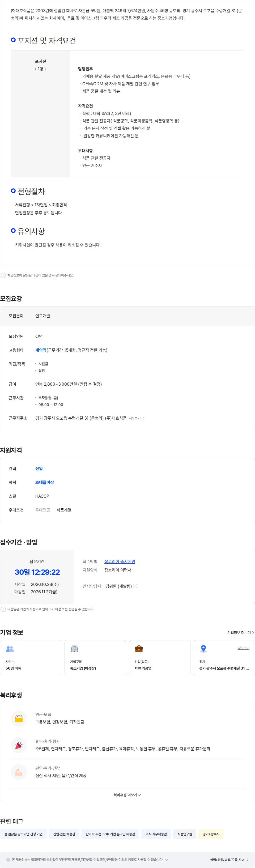
Task: Select tag 잡아바 추천 TOP 기업 온라인 채용관
Action: coord(110,834)
